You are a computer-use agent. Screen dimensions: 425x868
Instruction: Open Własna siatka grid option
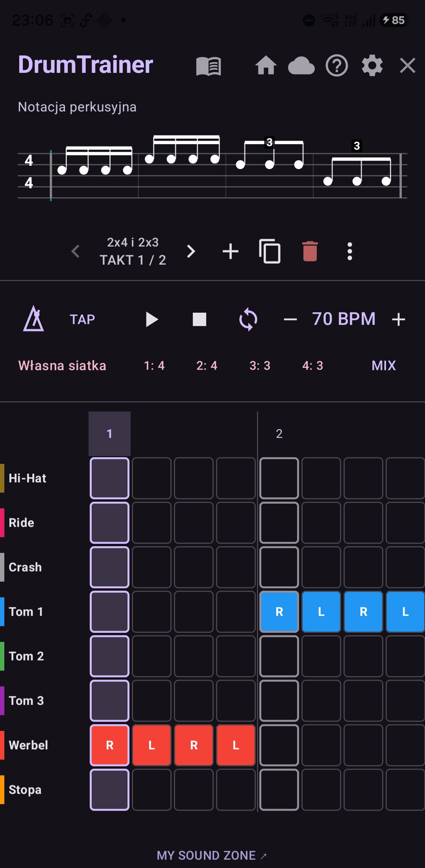tap(62, 365)
